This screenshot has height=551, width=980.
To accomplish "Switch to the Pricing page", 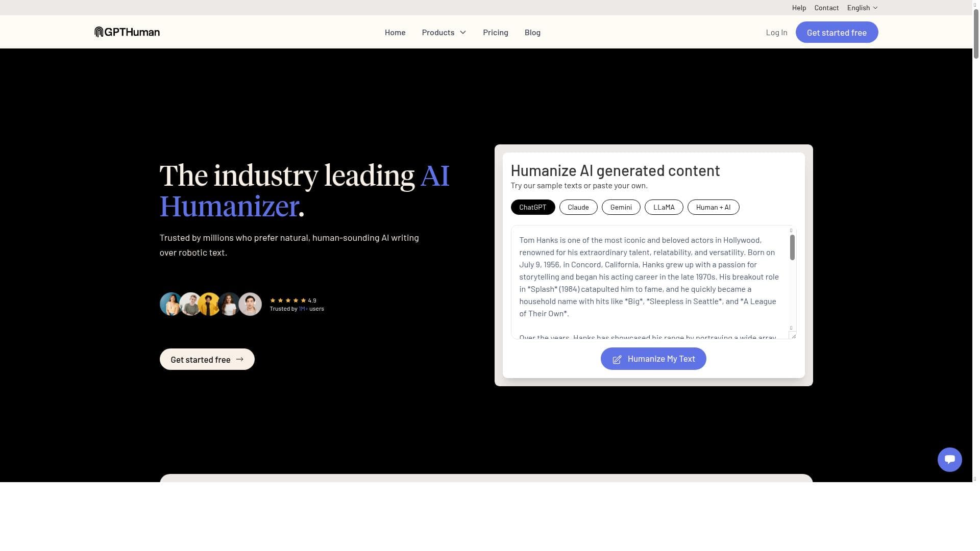I will (x=495, y=32).
